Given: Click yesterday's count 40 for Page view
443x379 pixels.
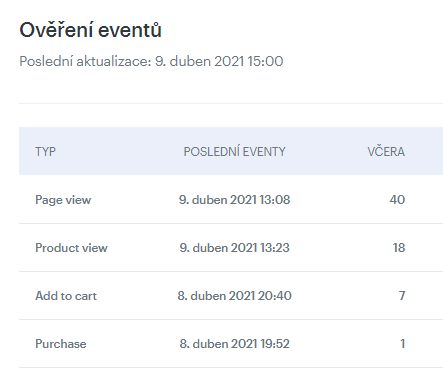Looking at the screenshot, I should (397, 200).
